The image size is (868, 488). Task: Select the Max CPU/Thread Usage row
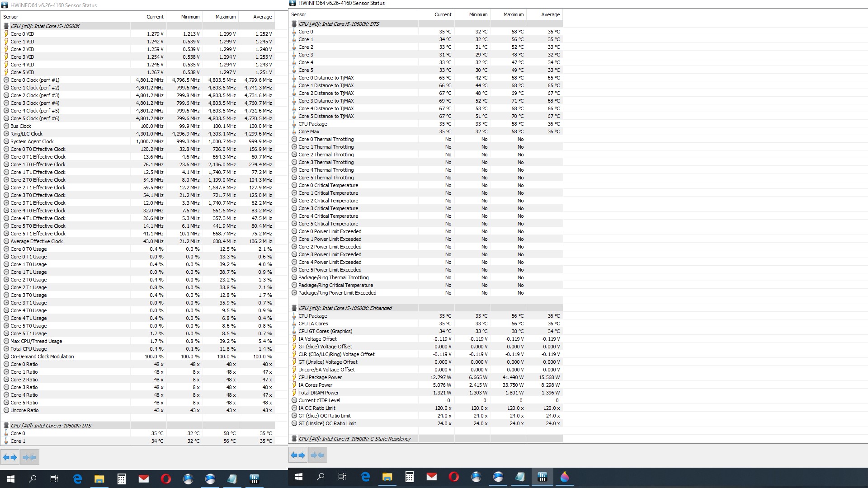click(36, 341)
